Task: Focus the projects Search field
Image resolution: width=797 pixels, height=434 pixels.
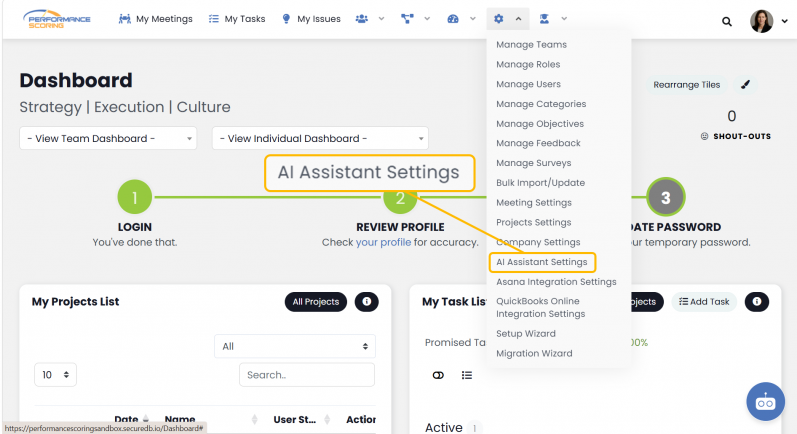Action: click(307, 375)
